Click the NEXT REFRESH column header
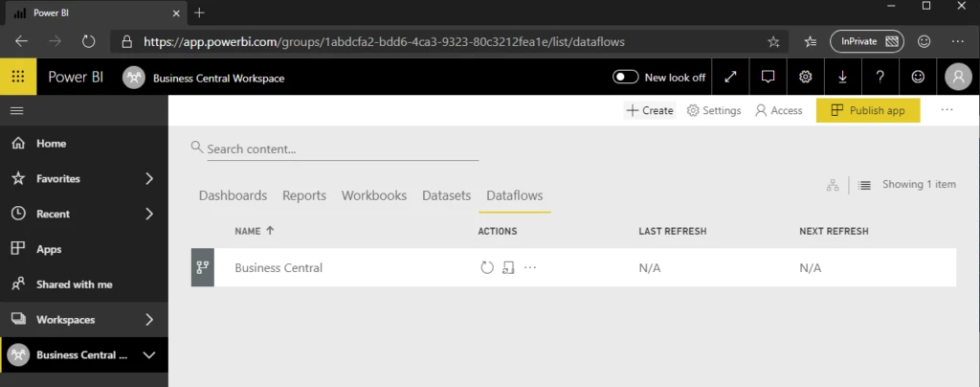 coord(834,231)
